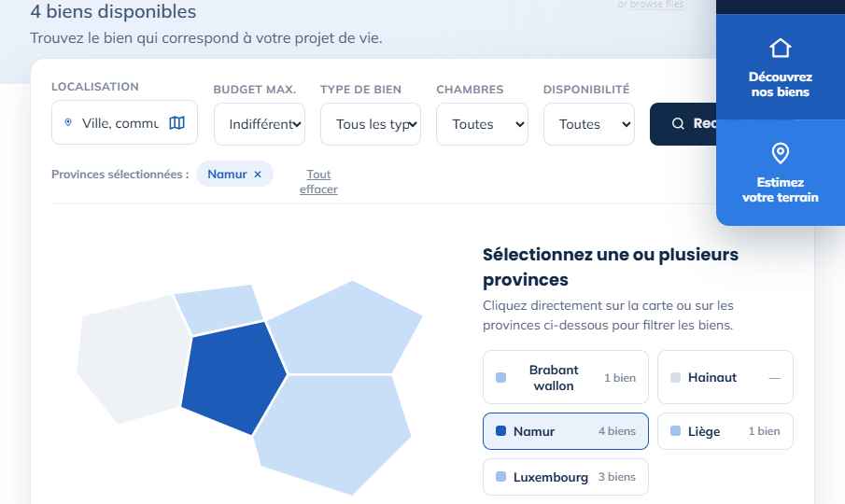Click the Tout effacer link
This screenshot has height=504, width=845.
tap(318, 182)
